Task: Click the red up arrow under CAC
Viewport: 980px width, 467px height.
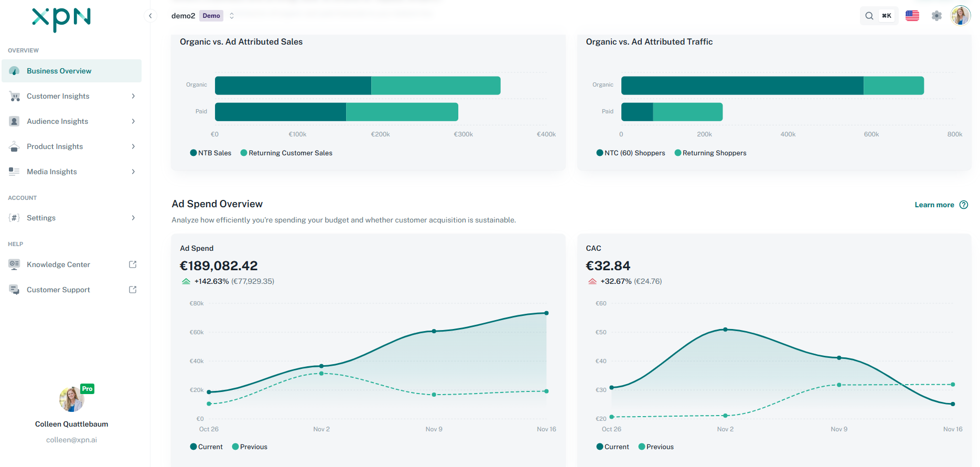Action: (593, 281)
